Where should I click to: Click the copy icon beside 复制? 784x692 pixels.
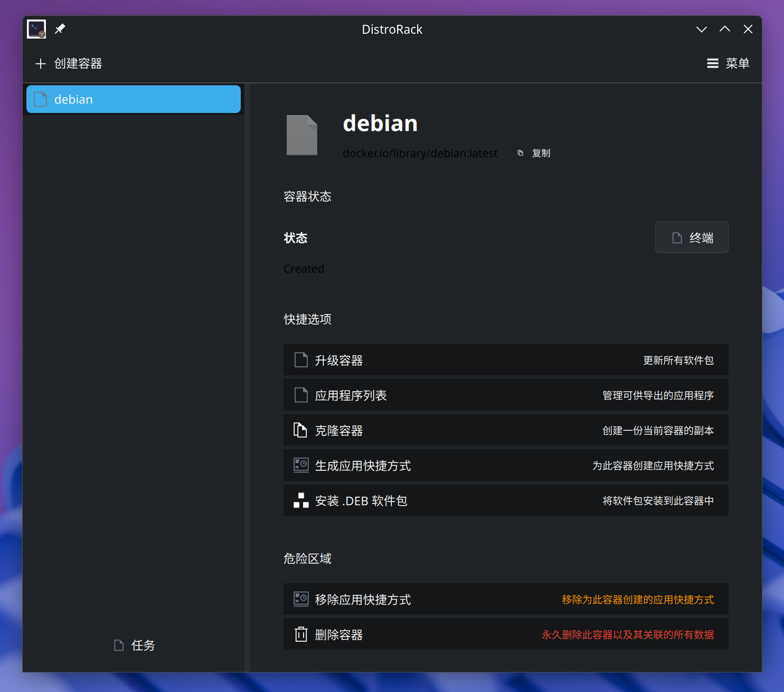pyautogui.click(x=521, y=153)
